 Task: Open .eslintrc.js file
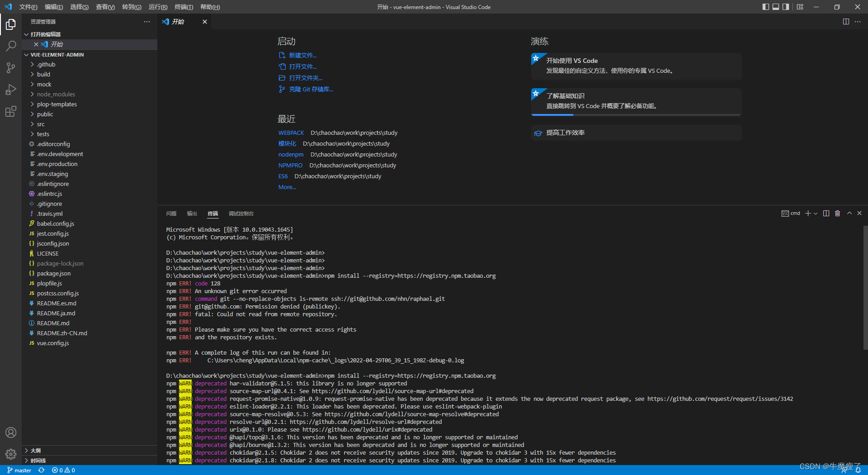coord(90,194)
